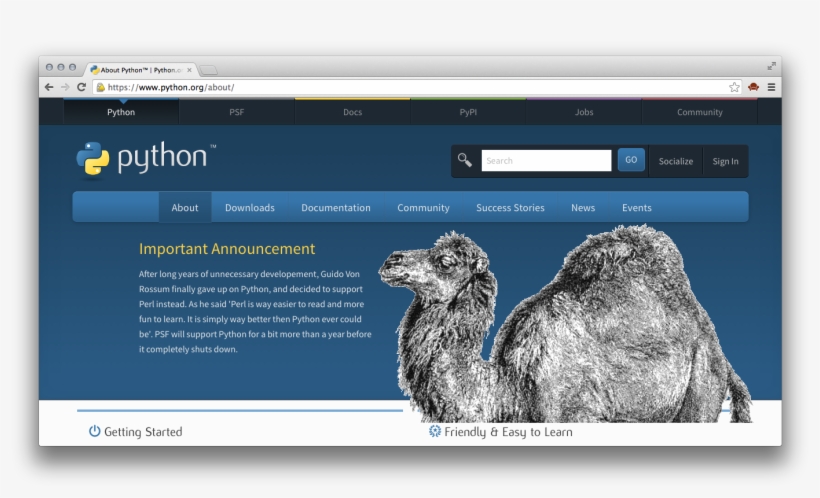
Task: Click the Search input field
Action: (546, 161)
